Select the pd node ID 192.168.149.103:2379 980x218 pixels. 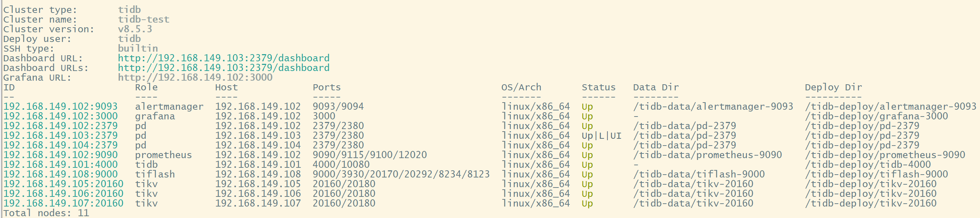click(60, 136)
